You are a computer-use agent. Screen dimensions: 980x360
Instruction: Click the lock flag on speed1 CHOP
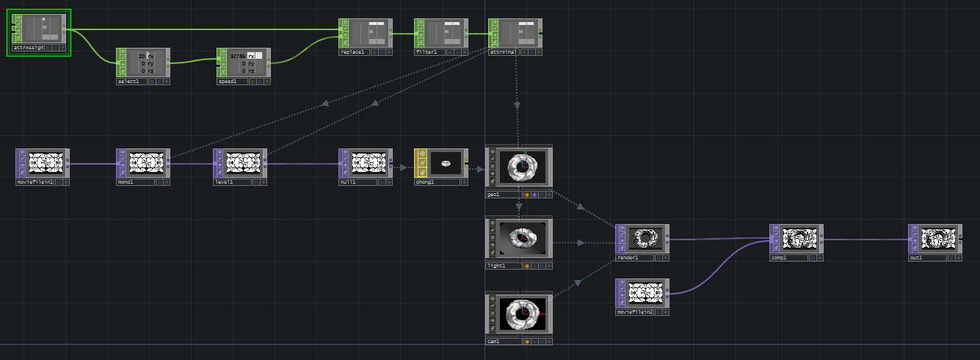click(223, 71)
